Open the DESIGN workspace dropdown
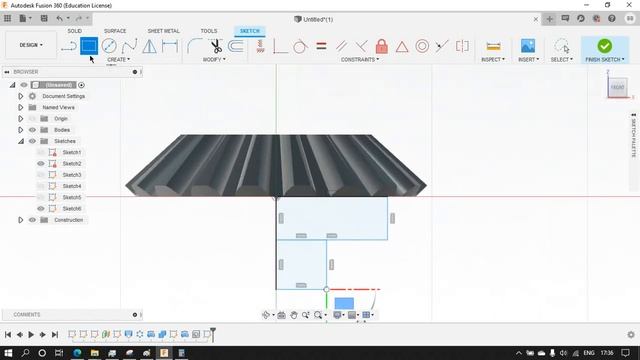This screenshot has width=640, height=360. coord(31,45)
